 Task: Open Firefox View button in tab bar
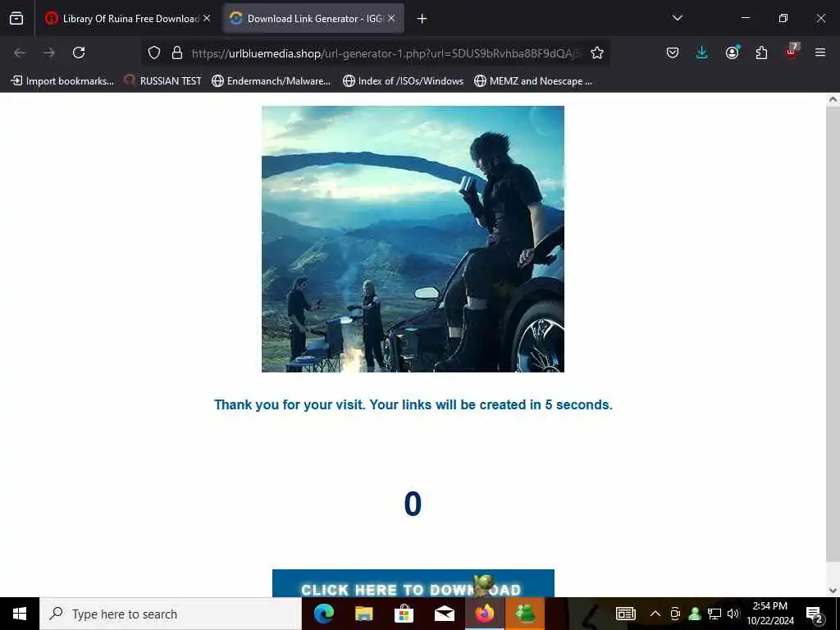tap(16, 18)
